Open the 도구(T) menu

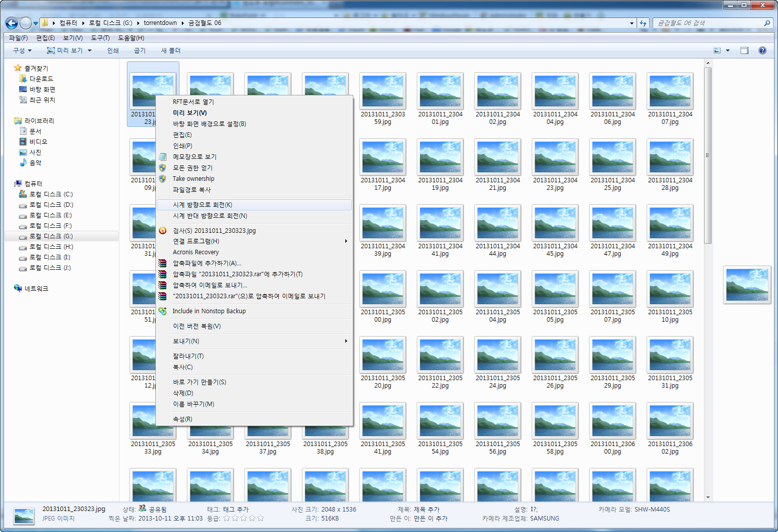(100, 38)
